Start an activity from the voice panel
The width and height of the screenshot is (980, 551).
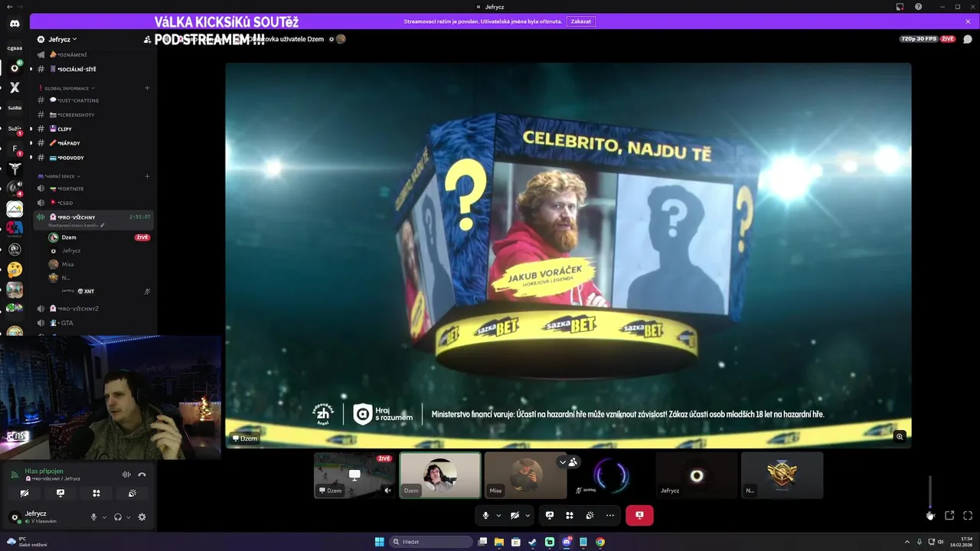(x=96, y=494)
